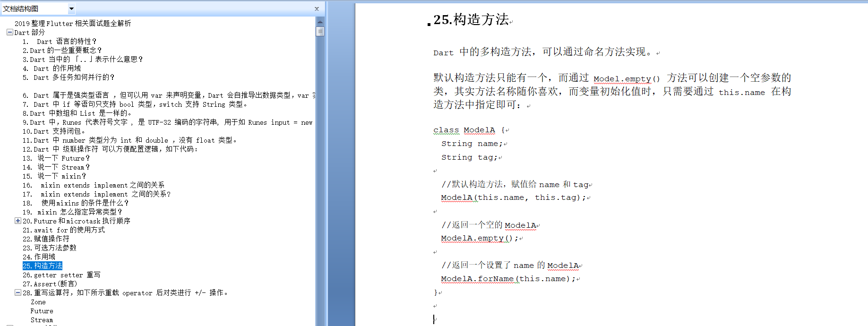Screen dimensions: 868x326
Task: Expand item 20 Future和microtask执行顺序
Action: pos(17,221)
